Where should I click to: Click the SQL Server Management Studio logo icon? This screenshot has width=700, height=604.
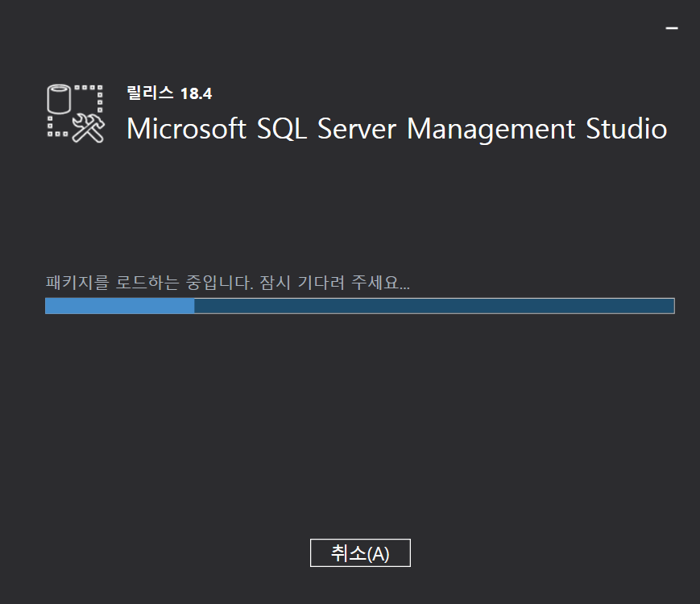(76, 114)
